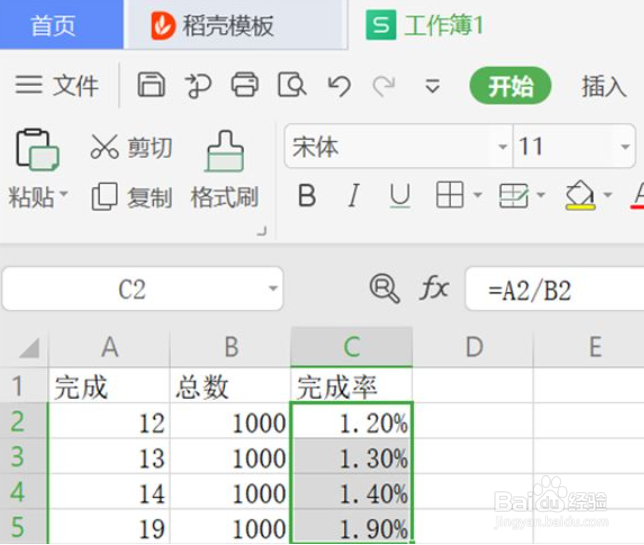The width and height of the screenshot is (644, 545).
Task: Click cell showing 1.40%
Action: click(x=352, y=492)
